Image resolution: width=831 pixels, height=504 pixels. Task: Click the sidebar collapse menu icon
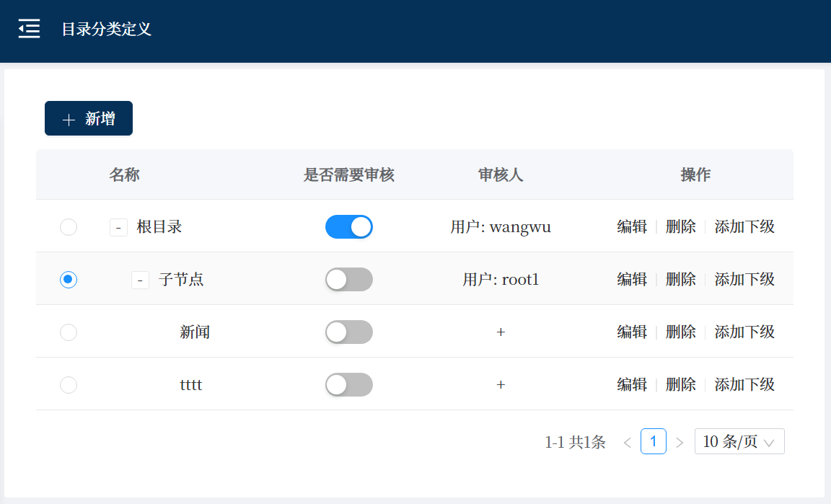point(29,29)
